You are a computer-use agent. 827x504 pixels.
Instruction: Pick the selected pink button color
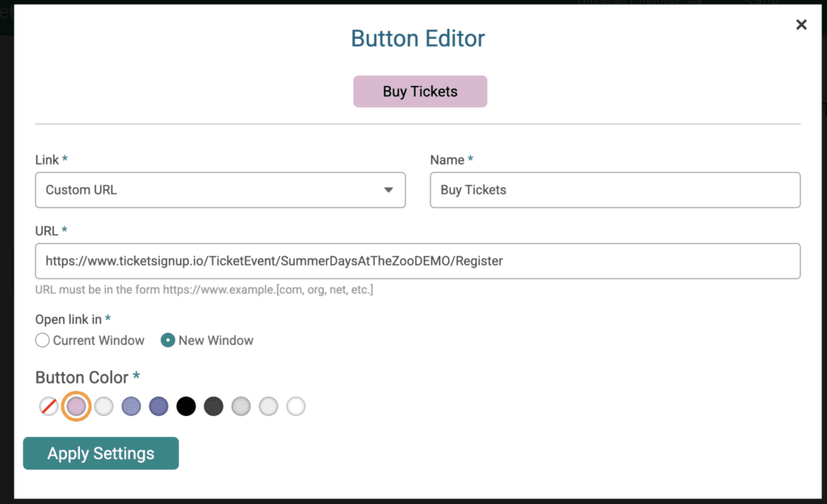point(76,406)
